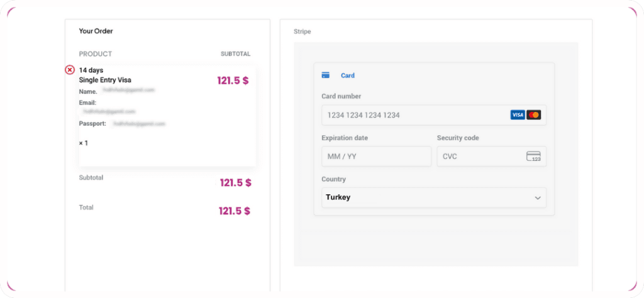Click the blue credit card icon
This screenshot has height=298, width=644.
pyautogui.click(x=325, y=75)
